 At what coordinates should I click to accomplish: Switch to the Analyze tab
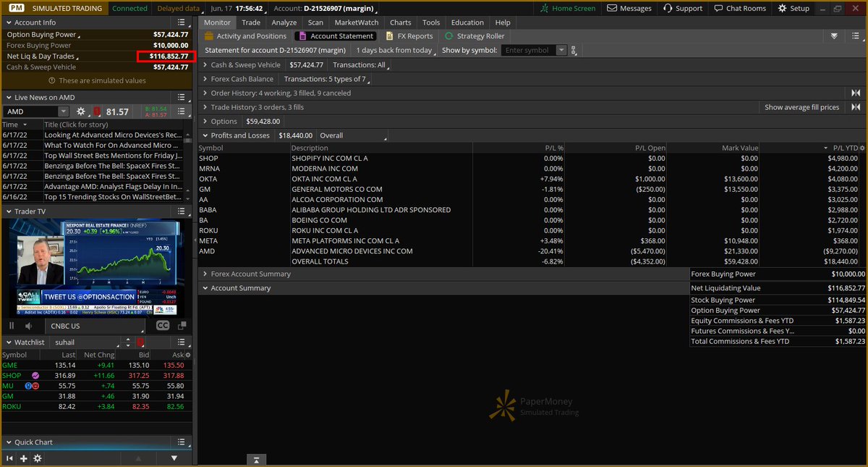pyautogui.click(x=284, y=22)
